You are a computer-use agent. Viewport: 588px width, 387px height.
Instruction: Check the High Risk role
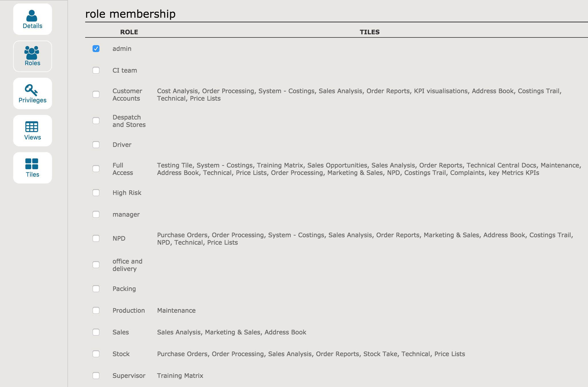pyautogui.click(x=96, y=193)
